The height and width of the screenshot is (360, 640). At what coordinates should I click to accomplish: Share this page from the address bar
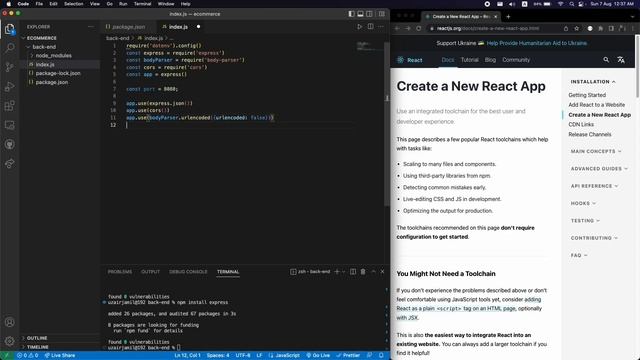566,29
